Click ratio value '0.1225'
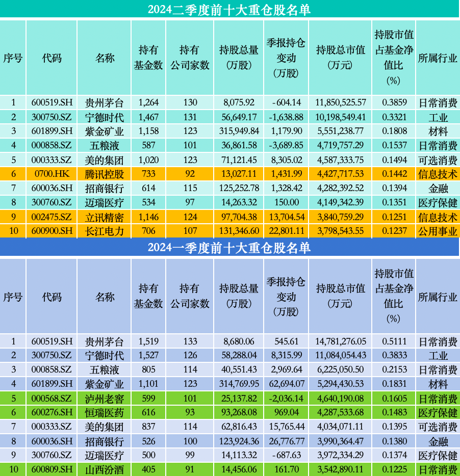The width and height of the screenshot is (460, 476). [x=394, y=469]
